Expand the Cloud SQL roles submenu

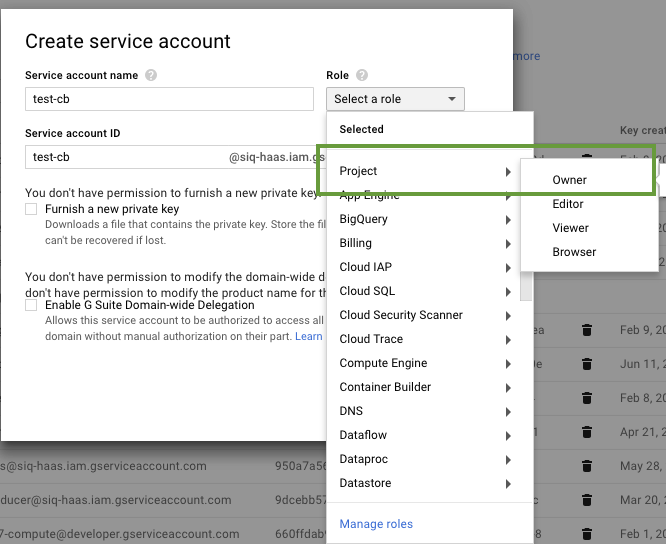(x=424, y=291)
